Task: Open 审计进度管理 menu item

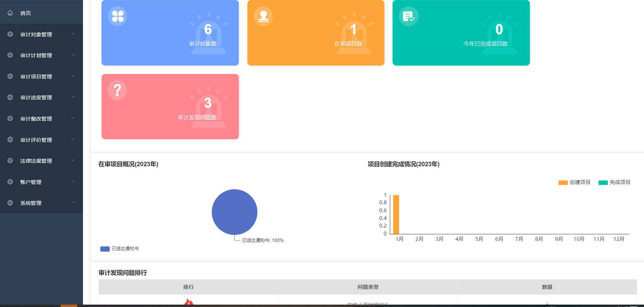Action: 36,98
